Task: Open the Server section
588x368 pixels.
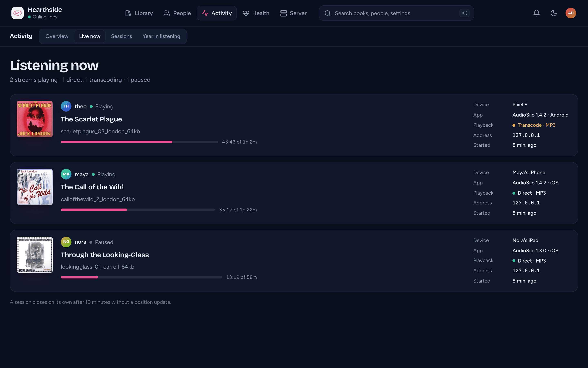Action: pos(294,13)
